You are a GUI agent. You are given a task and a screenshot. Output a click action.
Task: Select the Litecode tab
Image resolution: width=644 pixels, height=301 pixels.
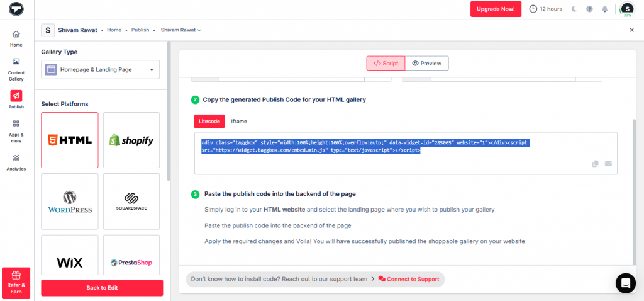(x=209, y=122)
